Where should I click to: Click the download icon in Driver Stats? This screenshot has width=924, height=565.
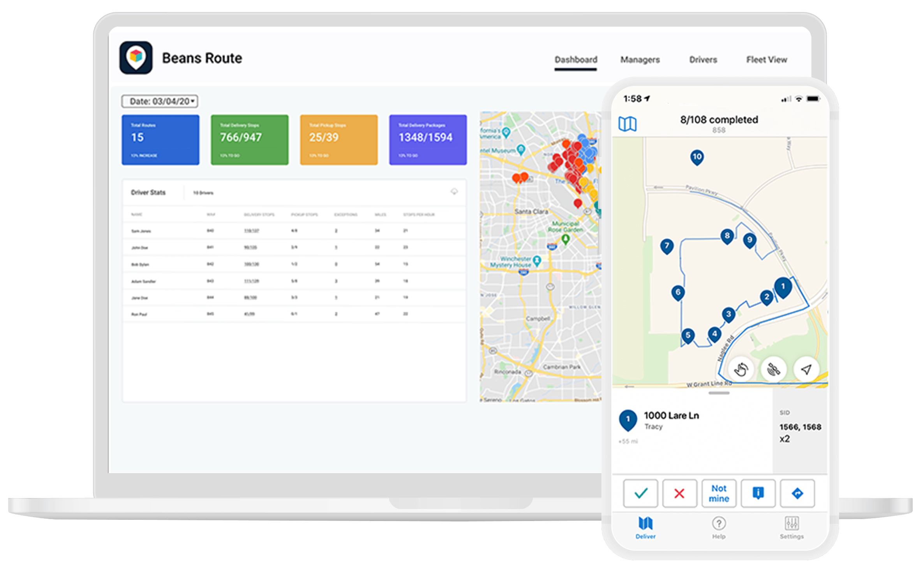(x=454, y=192)
